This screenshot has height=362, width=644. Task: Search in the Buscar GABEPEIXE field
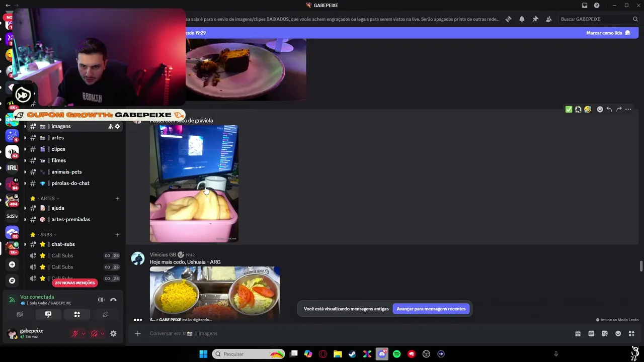pyautogui.click(x=599, y=19)
